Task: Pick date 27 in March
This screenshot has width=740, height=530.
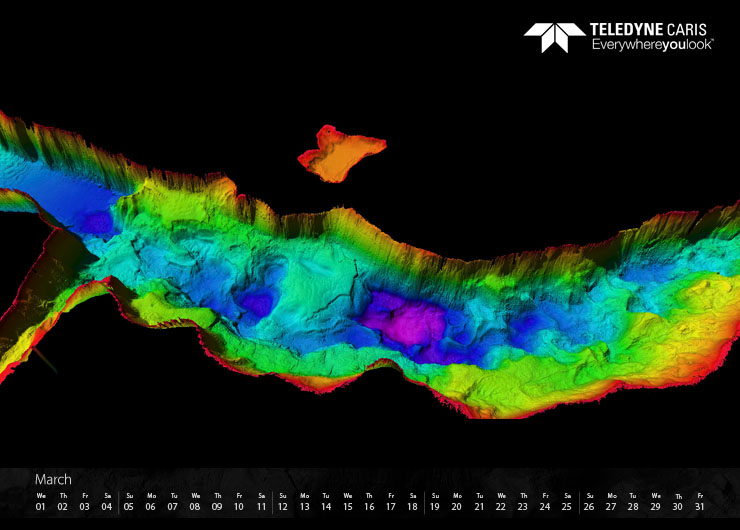Action: (611, 506)
